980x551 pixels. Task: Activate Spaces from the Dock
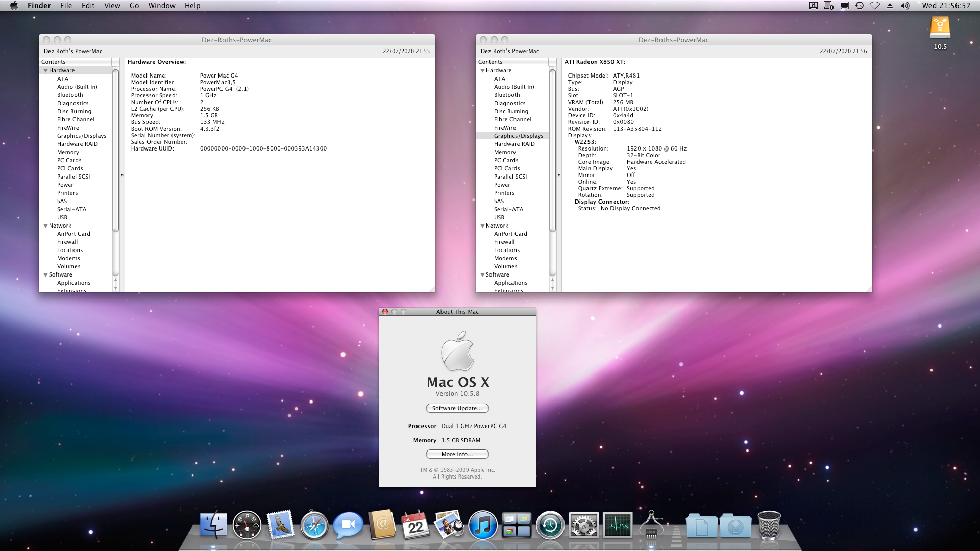point(516,525)
